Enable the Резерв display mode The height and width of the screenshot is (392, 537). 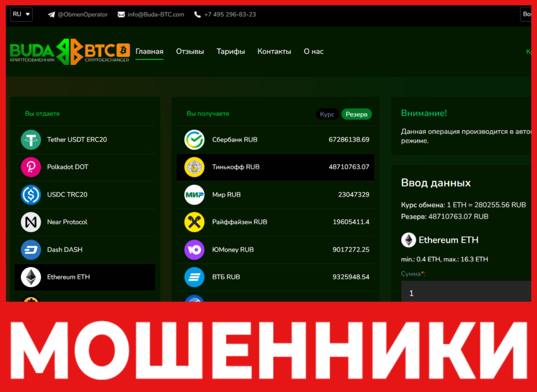click(357, 114)
